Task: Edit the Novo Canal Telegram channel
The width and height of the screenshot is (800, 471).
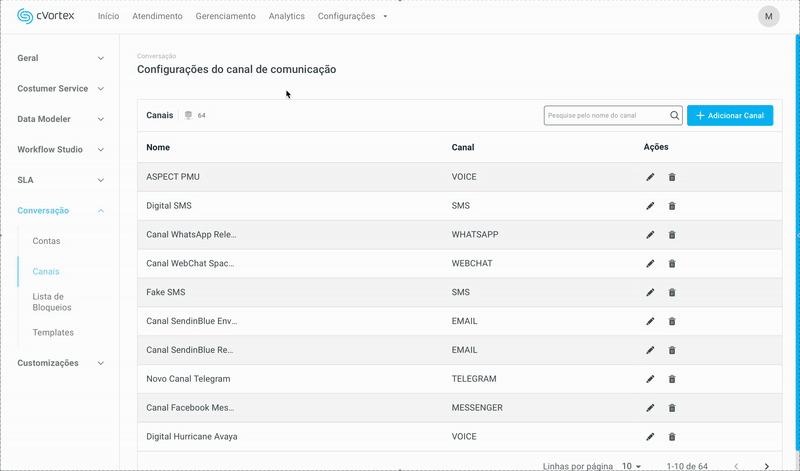Action: [x=650, y=379]
